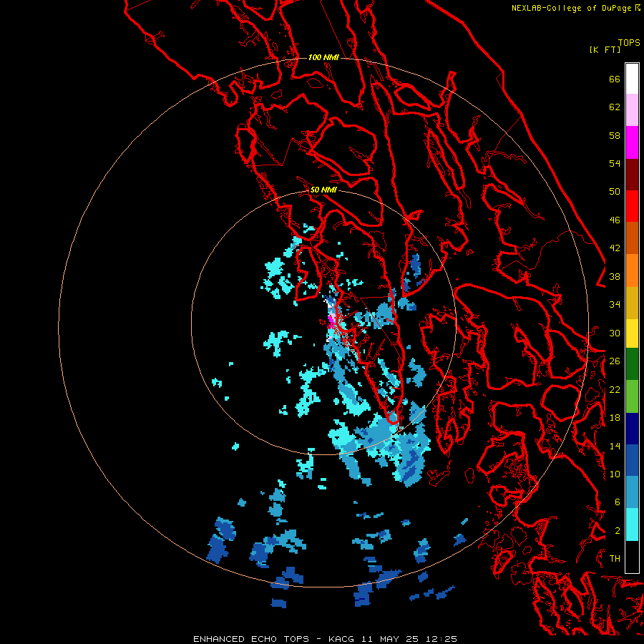Viewport: 644px width, 644px height.
Task: Click the legend value 6
Action: (x=618, y=502)
